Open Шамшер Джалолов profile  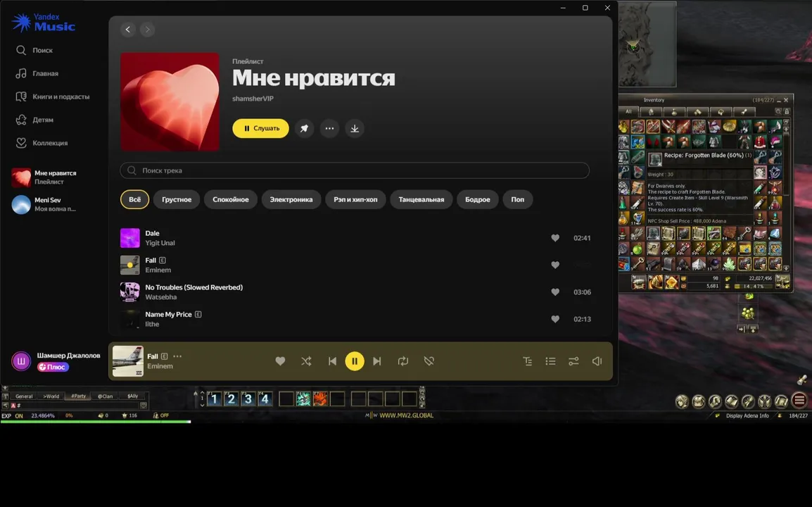coord(68,356)
